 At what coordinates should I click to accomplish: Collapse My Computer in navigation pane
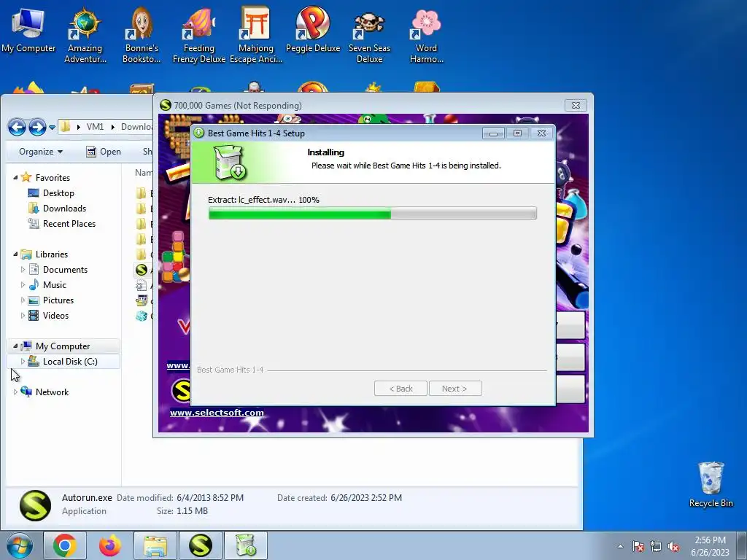point(15,346)
